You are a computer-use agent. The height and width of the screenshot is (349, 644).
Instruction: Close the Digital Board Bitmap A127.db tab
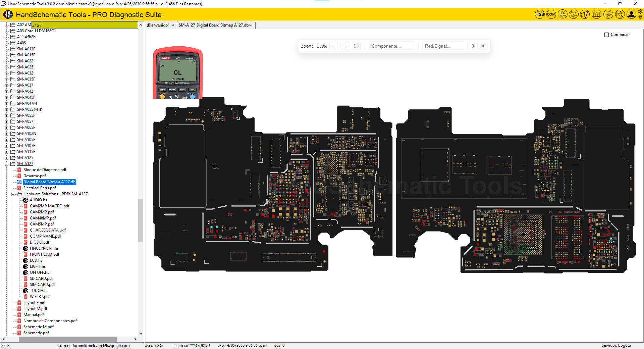tap(251, 25)
